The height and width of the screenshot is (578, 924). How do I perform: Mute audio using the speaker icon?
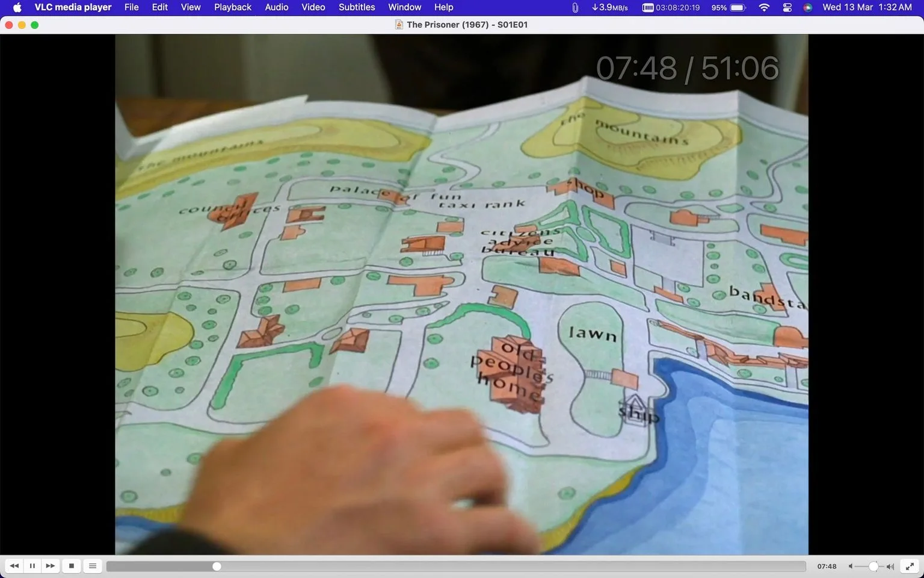pyautogui.click(x=851, y=567)
